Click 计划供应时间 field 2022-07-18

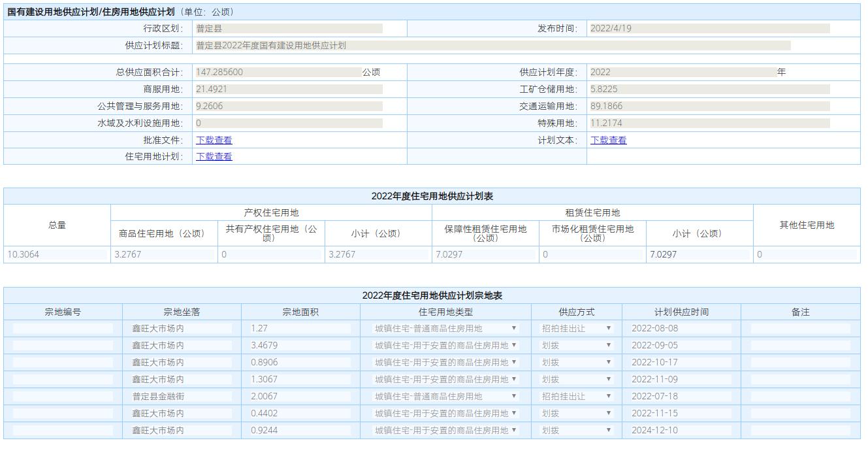(681, 396)
